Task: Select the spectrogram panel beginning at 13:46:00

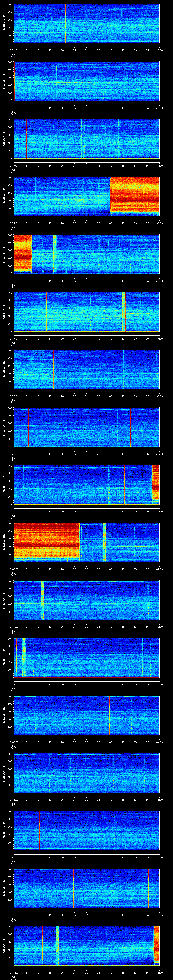Action: [x=86, y=888]
